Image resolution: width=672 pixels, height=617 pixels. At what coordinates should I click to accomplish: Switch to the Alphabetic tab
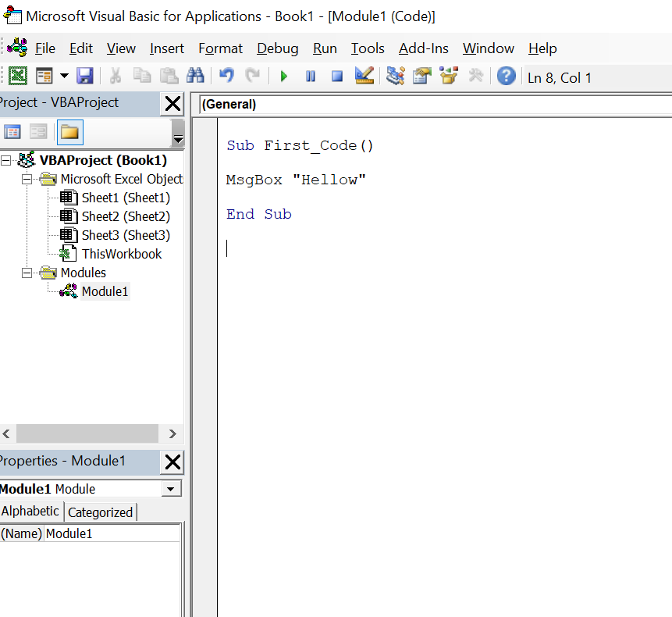point(30,511)
